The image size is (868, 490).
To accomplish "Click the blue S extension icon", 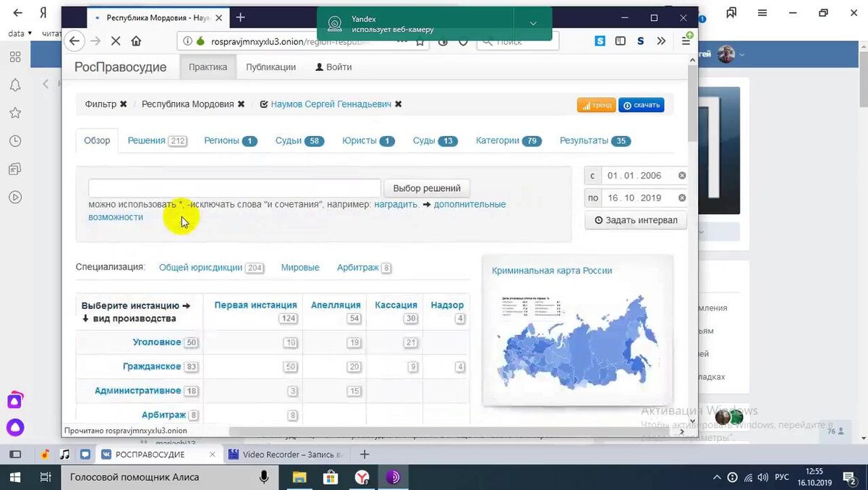I will click(600, 41).
